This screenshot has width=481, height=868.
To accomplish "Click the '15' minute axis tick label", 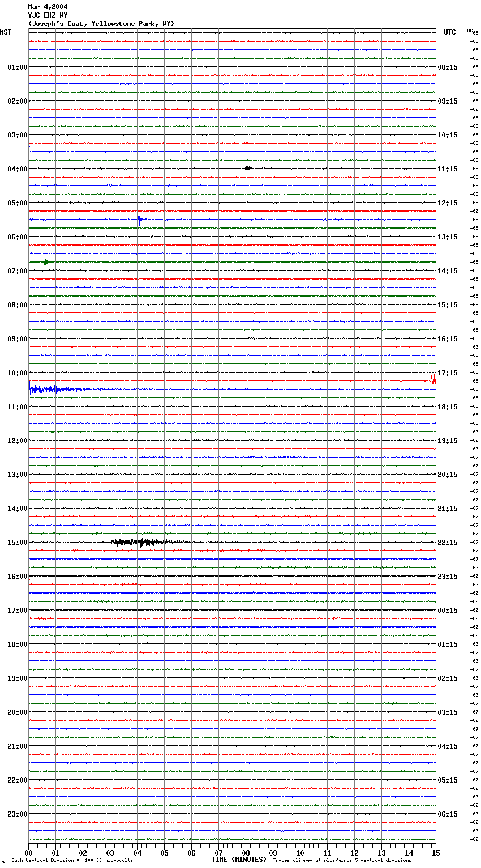I will tap(436, 853).
